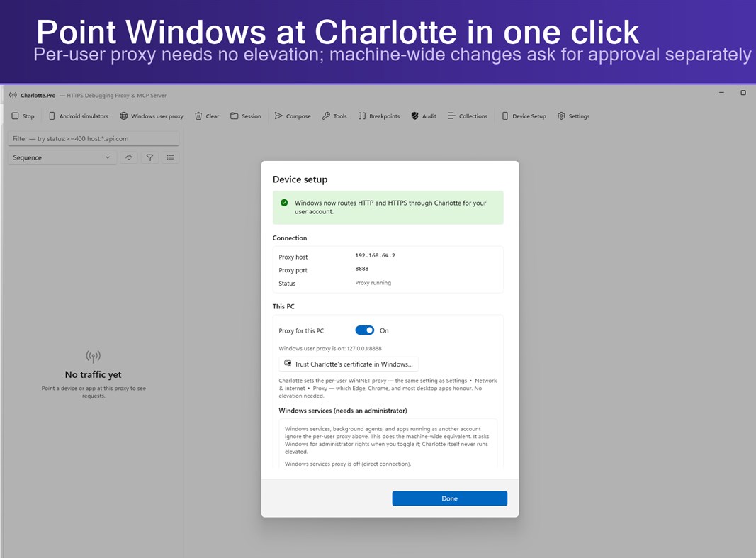This screenshot has width=756, height=558.
Task: Click the antenna icon above 'No traffic yet'
Action: [x=93, y=357]
